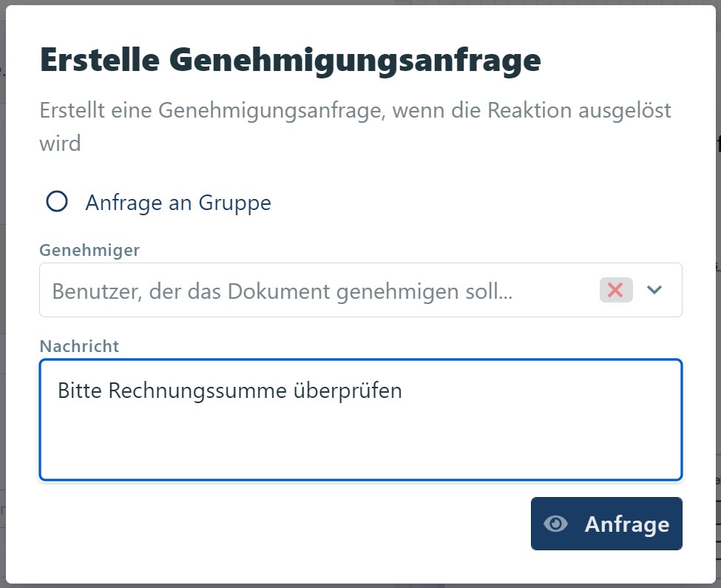Expand the Genehmiger dropdown chevron
Screen dimensions: 721x588
654,290
